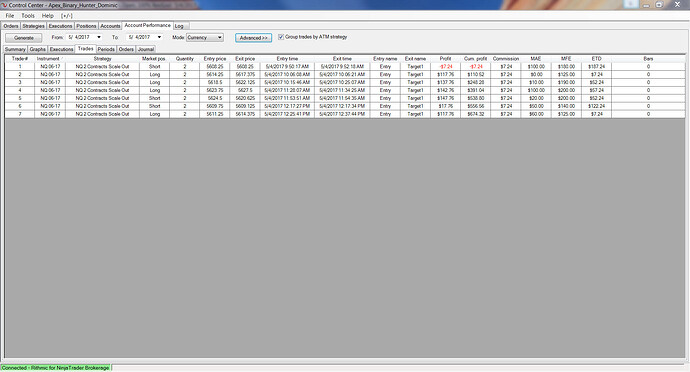Select the Trades sub-tab
Image resolution: width=690 pixels, height=372 pixels.
pos(86,49)
